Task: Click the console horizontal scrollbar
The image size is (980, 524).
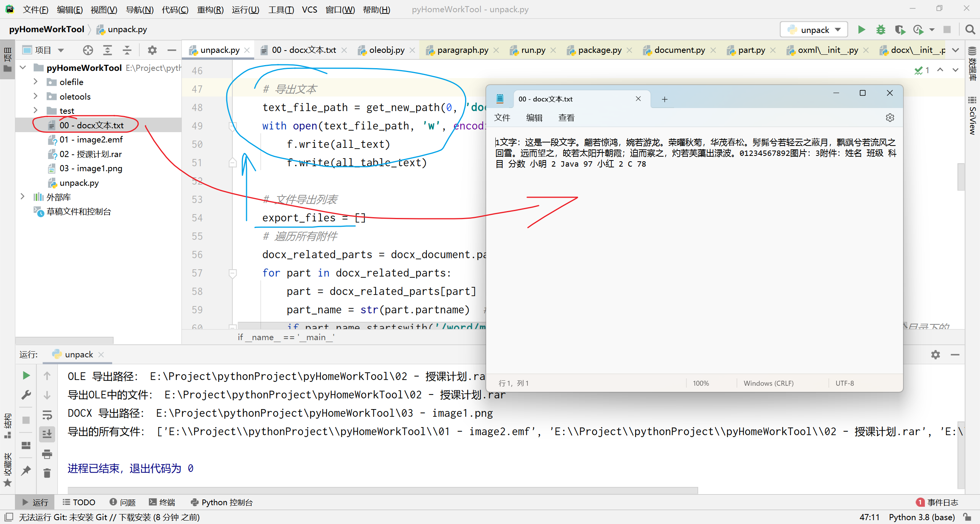Action: coord(383,490)
